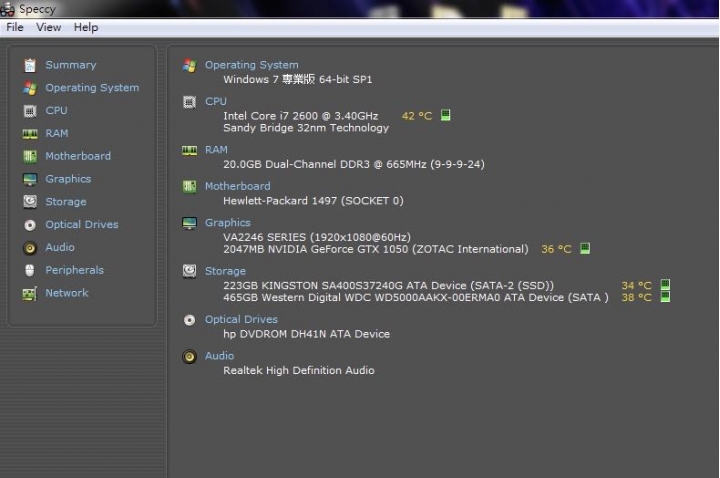Screen dimensions: 720x478
Task: Click the RAM icon in summary pane
Action: 189,150
